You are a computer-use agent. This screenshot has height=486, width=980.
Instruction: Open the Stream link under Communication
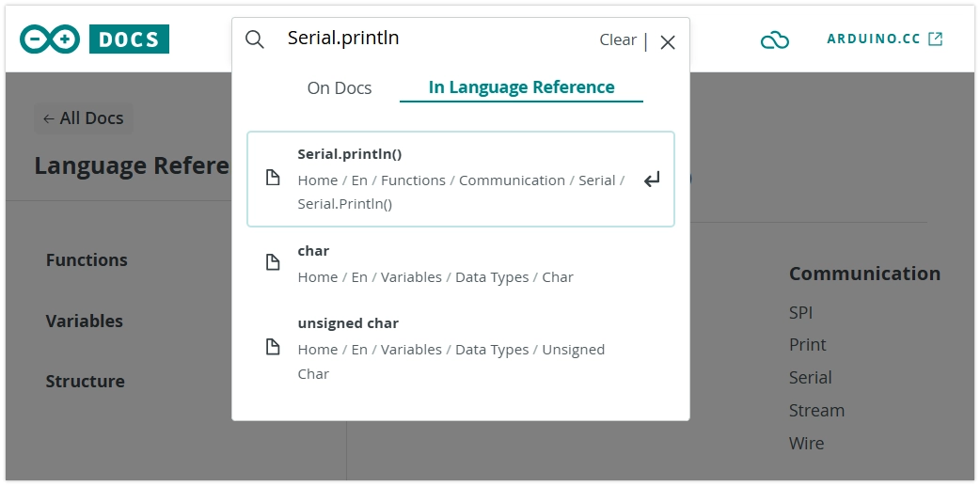tap(816, 411)
